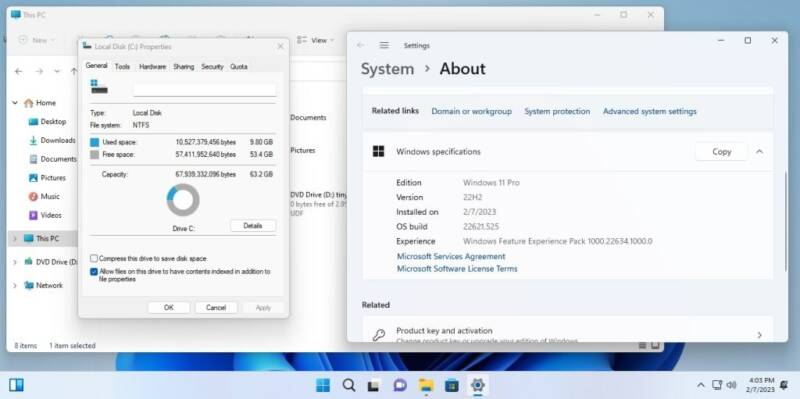Viewport: 800px width, 399px height.
Task: Collapse the Home tree node in Explorer
Action: pyautogui.click(x=15, y=103)
